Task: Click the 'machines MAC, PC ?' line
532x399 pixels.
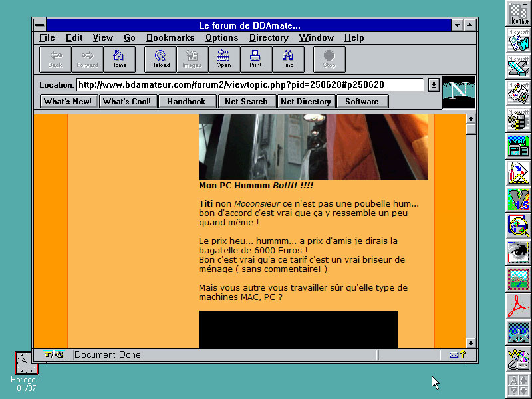Action: (241, 297)
